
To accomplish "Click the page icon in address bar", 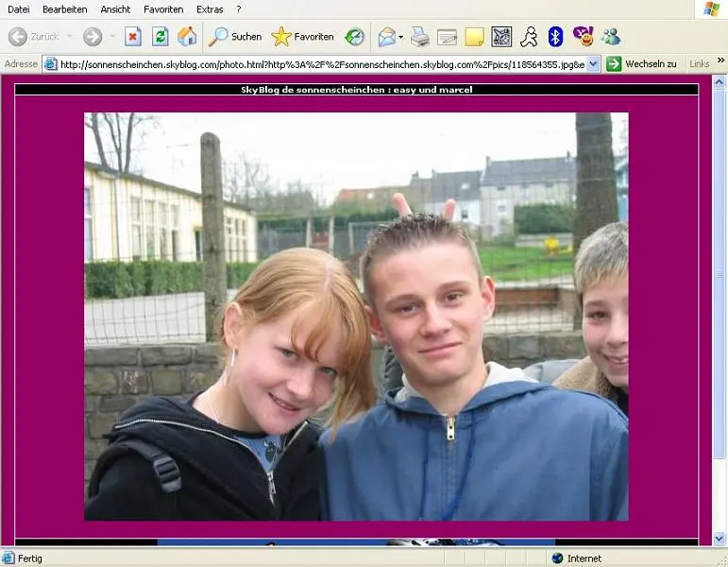I will tap(50, 64).
